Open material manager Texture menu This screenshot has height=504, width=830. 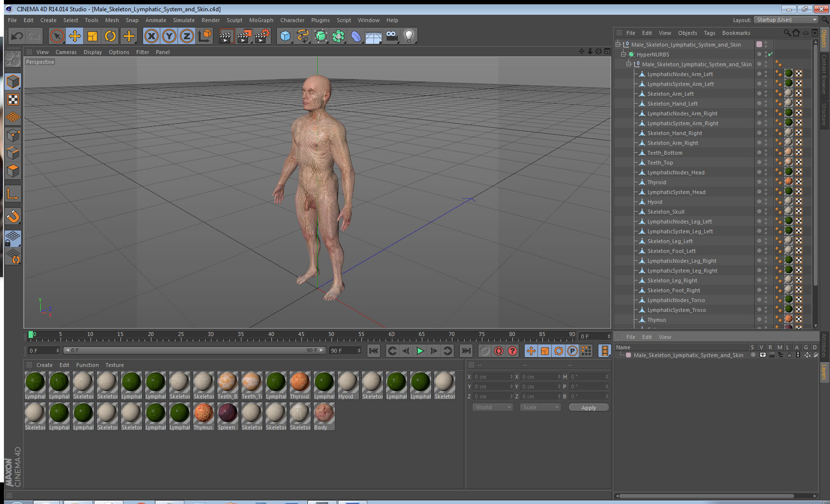[x=115, y=365]
